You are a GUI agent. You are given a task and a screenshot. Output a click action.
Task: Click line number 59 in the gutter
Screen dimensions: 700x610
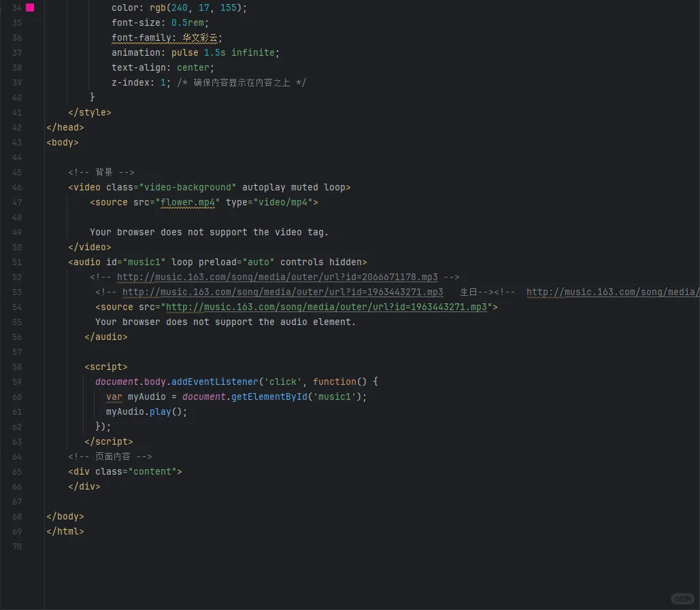coord(17,382)
